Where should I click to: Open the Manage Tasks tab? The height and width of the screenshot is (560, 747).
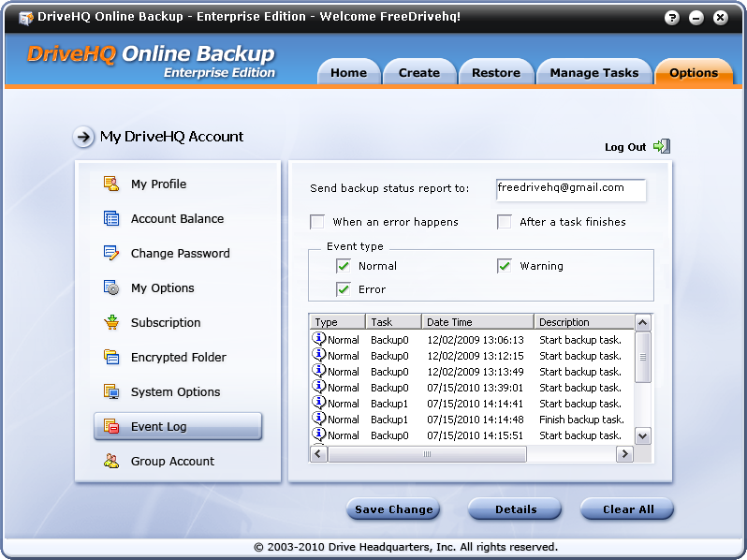coord(593,73)
